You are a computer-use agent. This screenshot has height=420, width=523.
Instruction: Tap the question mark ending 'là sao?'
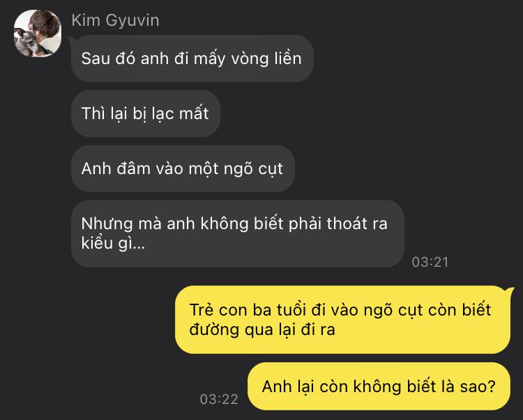[x=492, y=387]
